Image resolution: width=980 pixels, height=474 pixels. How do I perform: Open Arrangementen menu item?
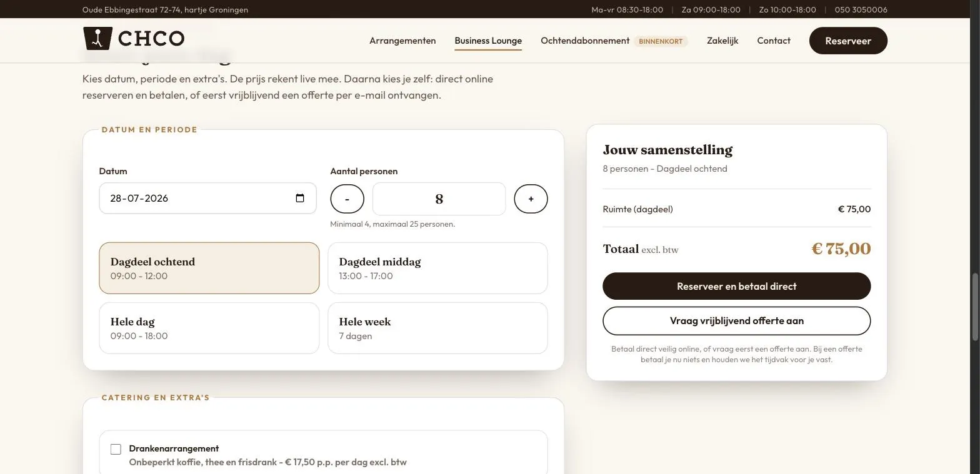[402, 41]
